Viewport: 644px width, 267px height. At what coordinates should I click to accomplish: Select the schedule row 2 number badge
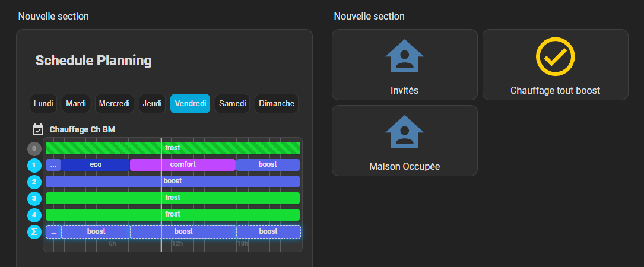(34, 182)
